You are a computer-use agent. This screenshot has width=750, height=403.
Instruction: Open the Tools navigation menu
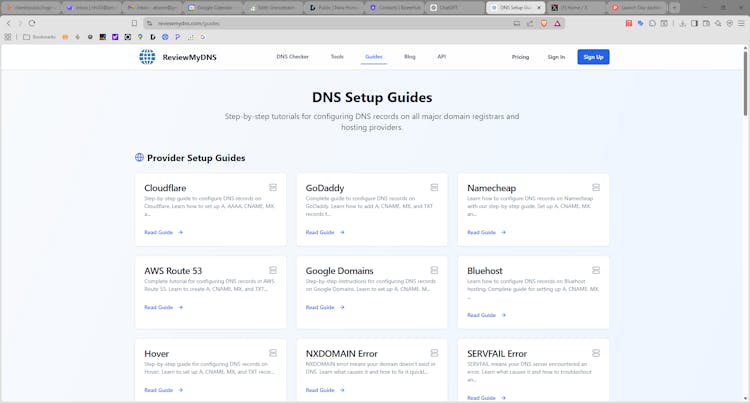(x=337, y=57)
